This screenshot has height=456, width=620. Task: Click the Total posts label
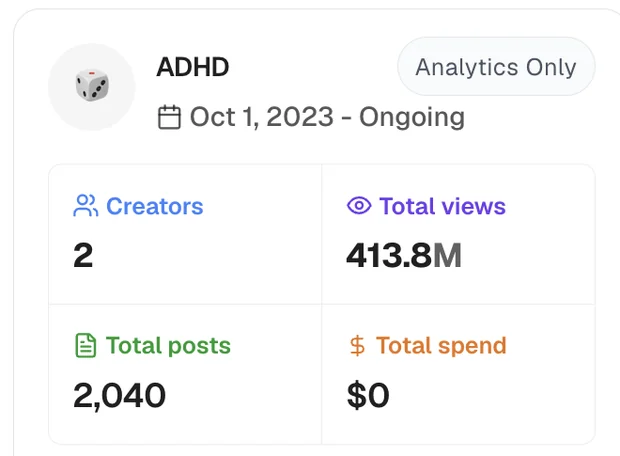[168, 346]
